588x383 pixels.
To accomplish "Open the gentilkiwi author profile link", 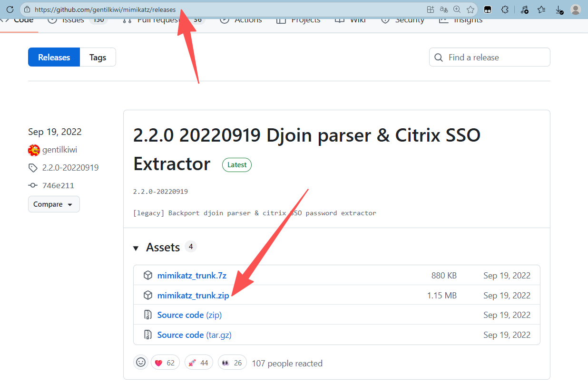I will click(59, 150).
